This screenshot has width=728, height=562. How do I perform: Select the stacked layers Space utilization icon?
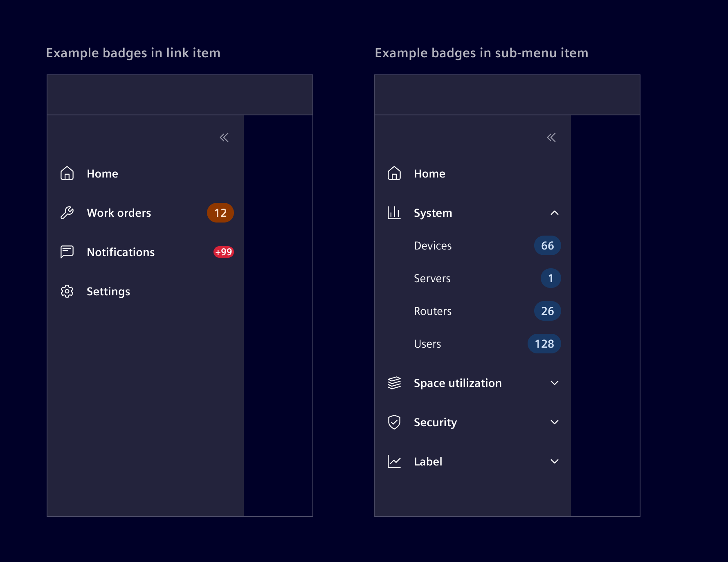[394, 382]
